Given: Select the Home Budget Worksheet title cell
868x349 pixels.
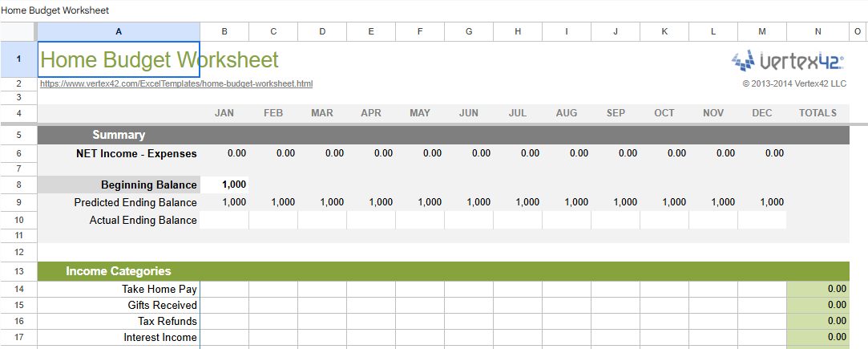Looking at the screenshot, I should (119, 59).
